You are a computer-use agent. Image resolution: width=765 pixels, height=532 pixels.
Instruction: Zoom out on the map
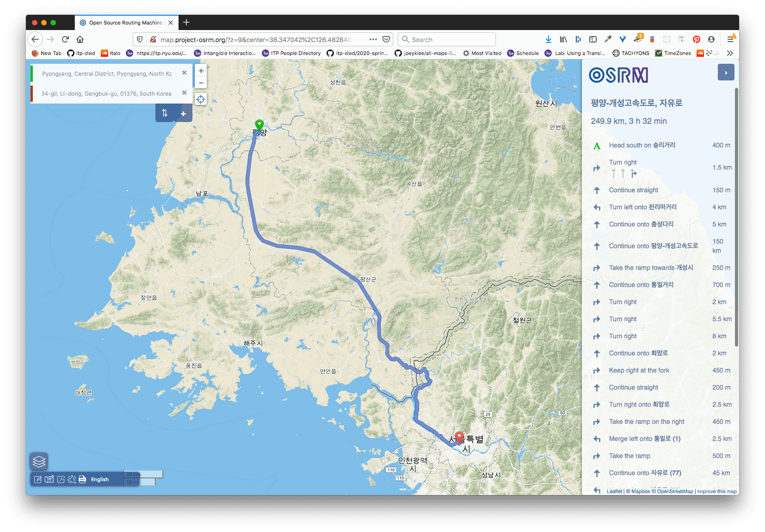coord(201,83)
